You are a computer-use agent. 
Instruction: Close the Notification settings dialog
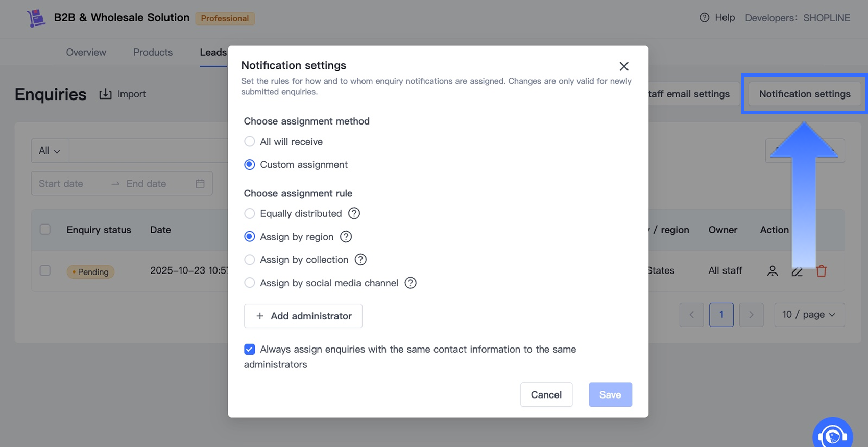click(624, 66)
